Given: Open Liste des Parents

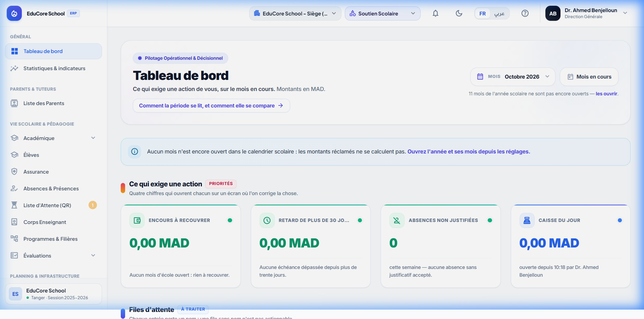Looking at the screenshot, I should click(53, 103).
